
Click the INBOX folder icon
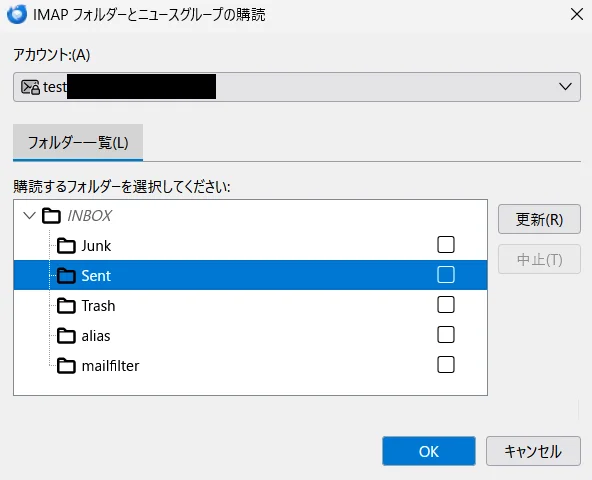(51, 216)
